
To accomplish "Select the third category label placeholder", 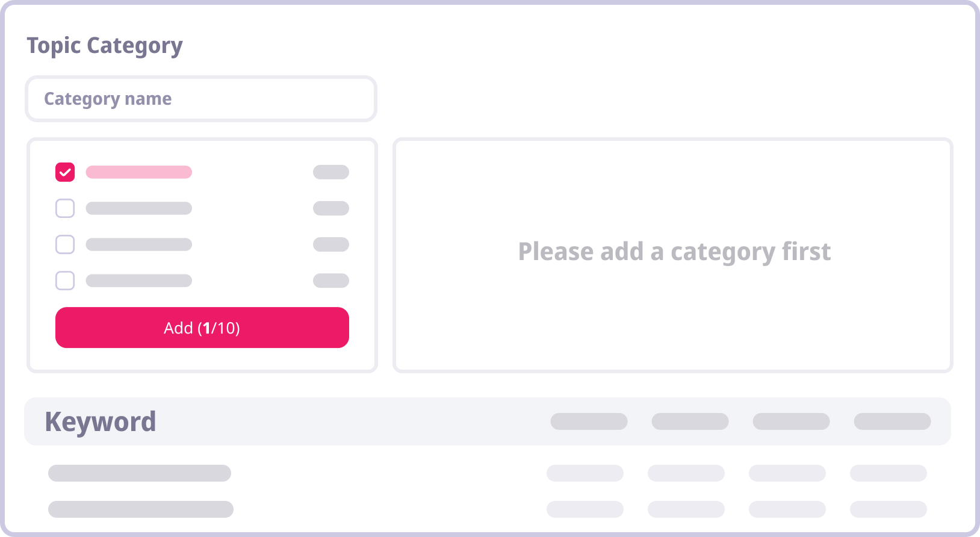I will tap(139, 244).
